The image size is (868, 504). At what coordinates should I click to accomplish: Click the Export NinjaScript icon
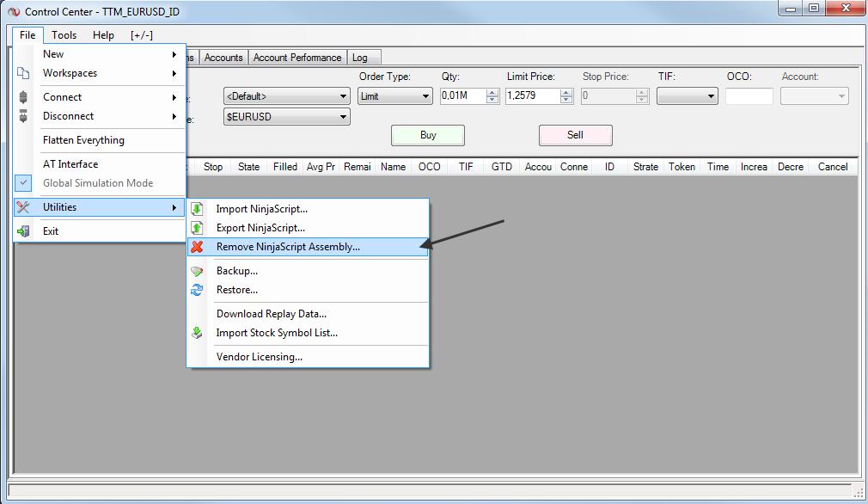(197, 228)
